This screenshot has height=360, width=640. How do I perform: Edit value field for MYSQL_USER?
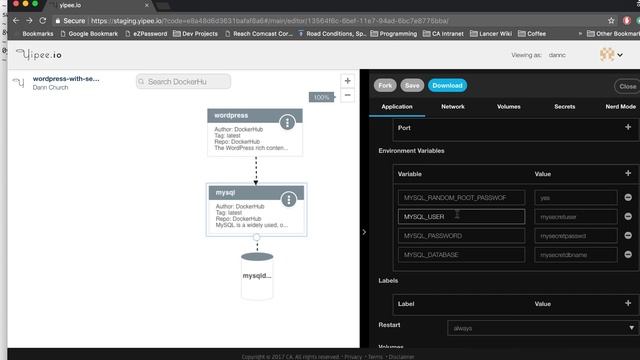(x=576, y=216)
